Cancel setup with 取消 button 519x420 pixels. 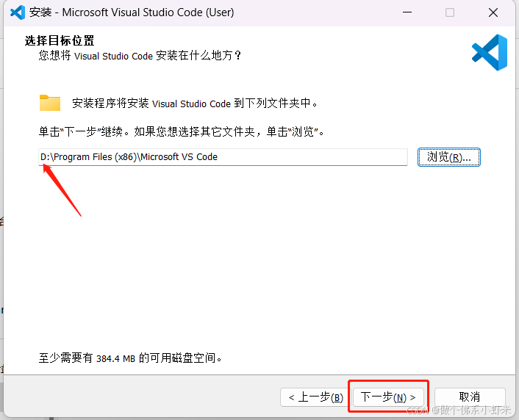[470, 397]
